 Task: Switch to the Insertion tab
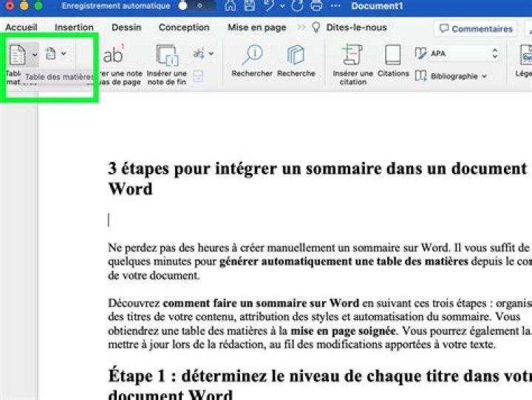point(74,27)
